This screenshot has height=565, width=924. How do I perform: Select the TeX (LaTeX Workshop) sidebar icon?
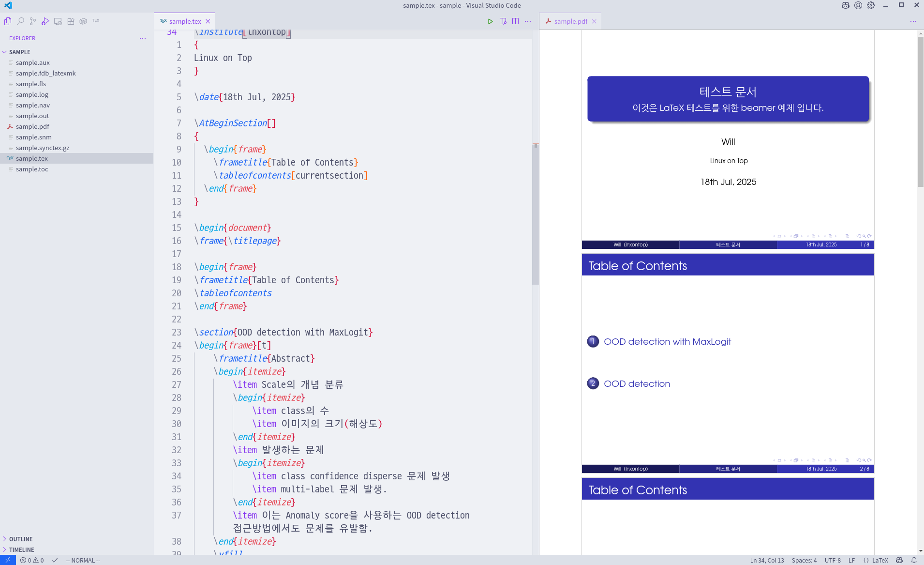coord(96,21)
